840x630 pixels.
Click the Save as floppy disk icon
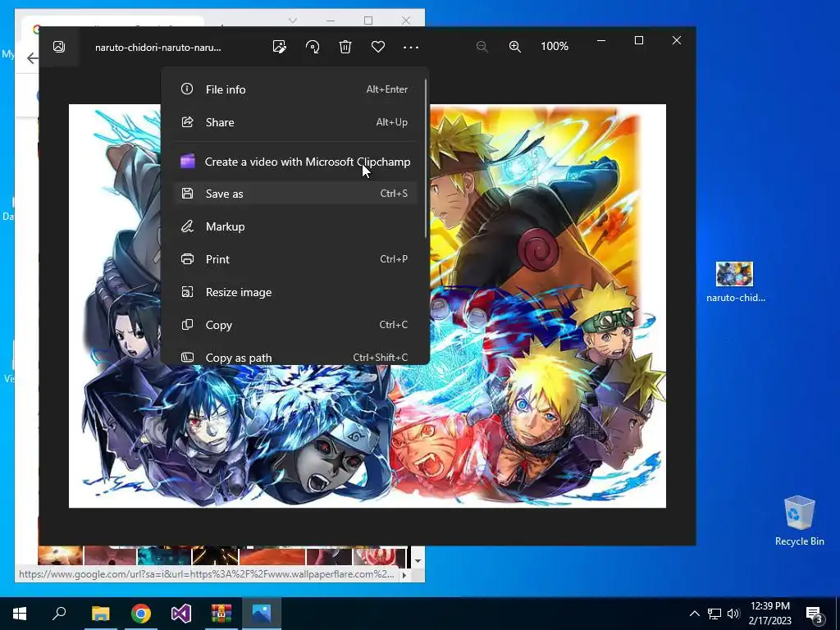(x=187, y=193)
